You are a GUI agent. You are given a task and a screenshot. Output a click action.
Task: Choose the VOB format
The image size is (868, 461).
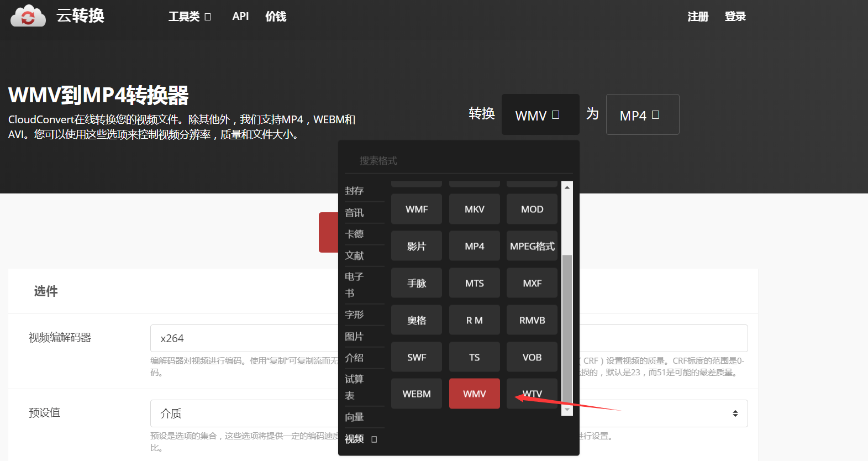click(x=532, y=357)
